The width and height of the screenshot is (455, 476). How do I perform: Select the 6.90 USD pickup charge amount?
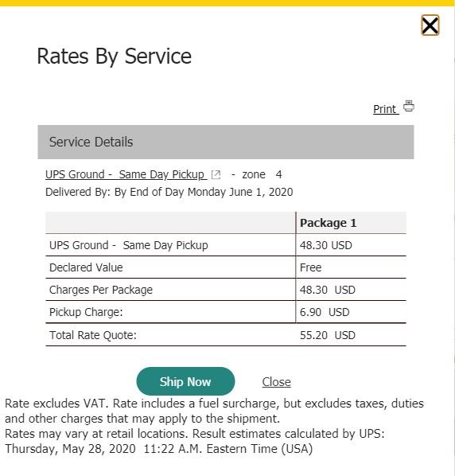[325, 312]
